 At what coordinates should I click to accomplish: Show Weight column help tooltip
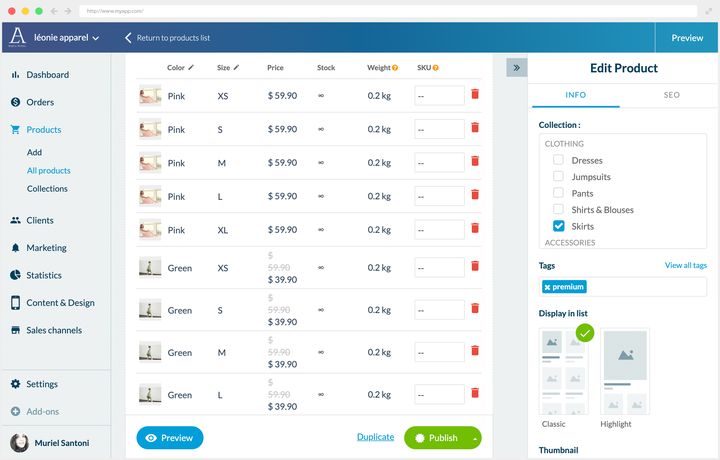coord(395,68)
